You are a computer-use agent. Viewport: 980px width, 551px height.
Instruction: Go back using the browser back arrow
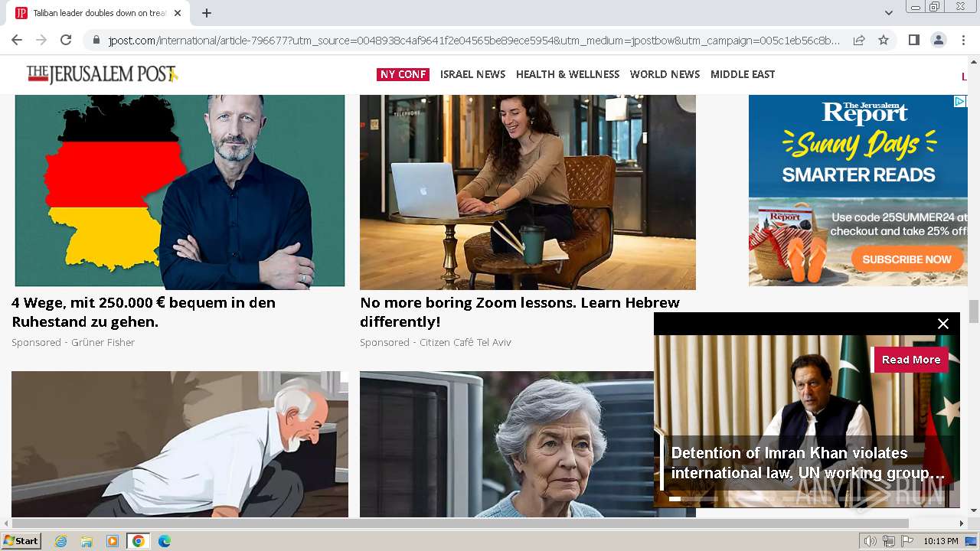tap(17, 40)
